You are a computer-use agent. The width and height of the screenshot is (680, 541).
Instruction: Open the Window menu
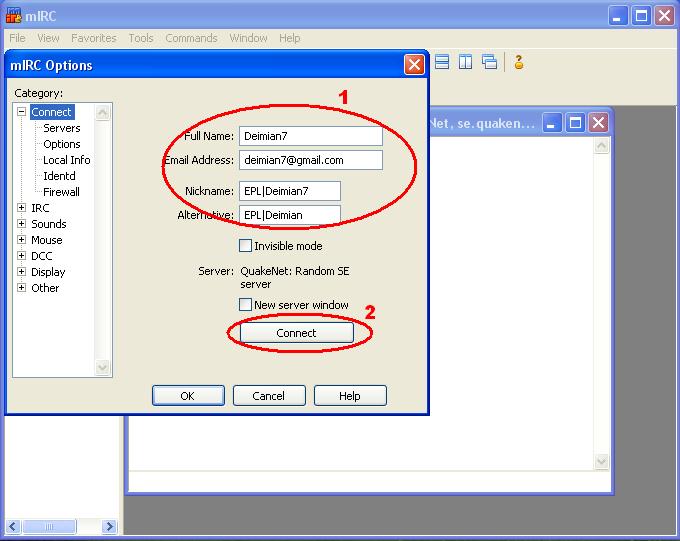pos(248,38)
